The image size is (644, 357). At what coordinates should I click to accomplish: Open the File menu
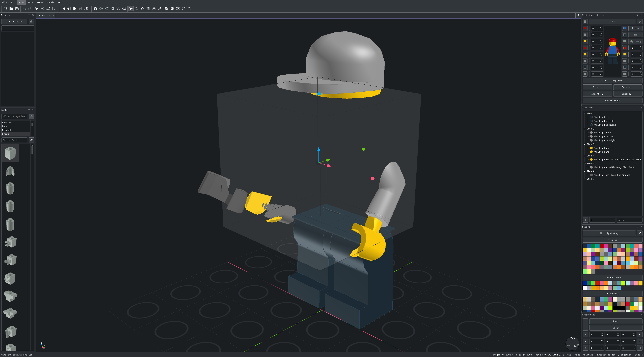click(x=4, y=2)
